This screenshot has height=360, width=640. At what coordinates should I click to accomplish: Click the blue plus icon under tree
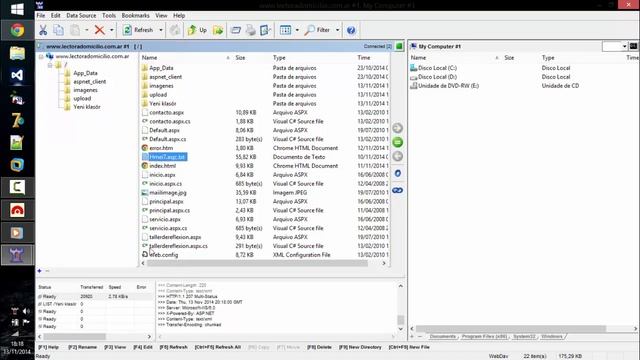[x=40, y=271]
